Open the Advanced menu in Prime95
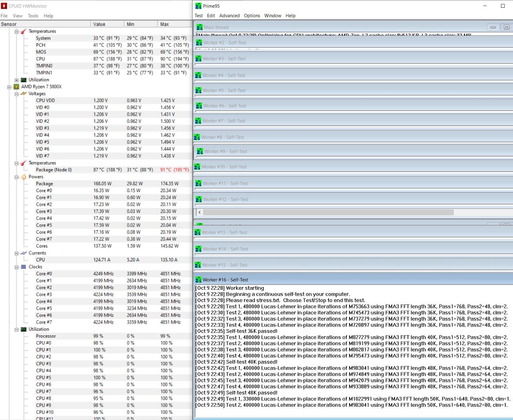 click(x=229, y=16)
